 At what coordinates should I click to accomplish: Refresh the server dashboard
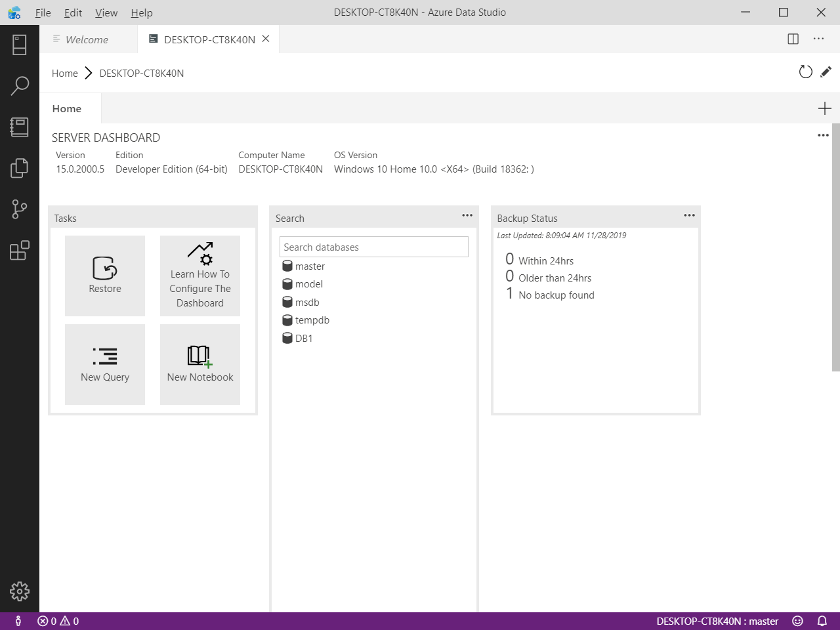[805, 72]
